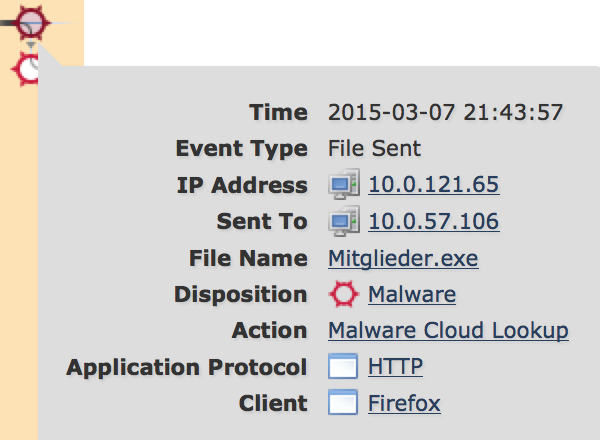This screenshot has height=440, width=600.
Task: Click the timestamp 2015-03-07 21:43:57
Action: 446,112
